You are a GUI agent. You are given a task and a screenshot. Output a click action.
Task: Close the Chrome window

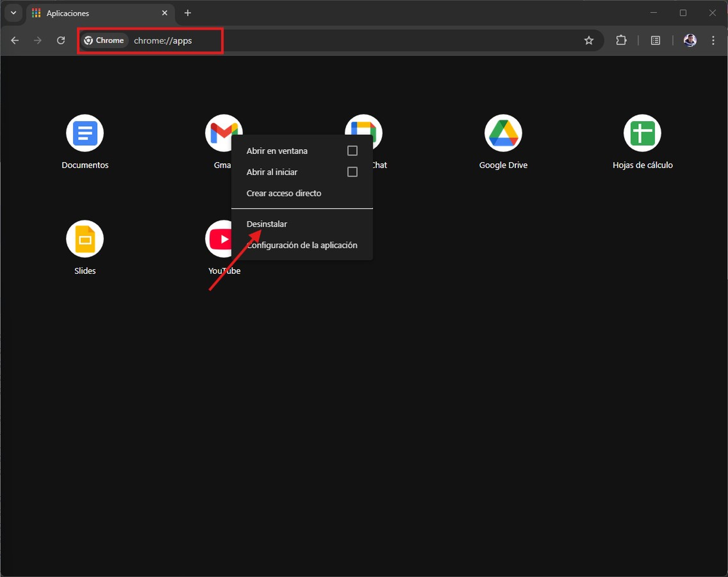pyautogui.click(x=712, y=13)
